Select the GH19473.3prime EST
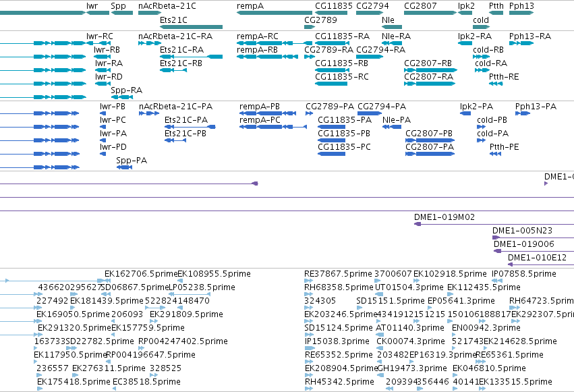 [x=380, y=375]
